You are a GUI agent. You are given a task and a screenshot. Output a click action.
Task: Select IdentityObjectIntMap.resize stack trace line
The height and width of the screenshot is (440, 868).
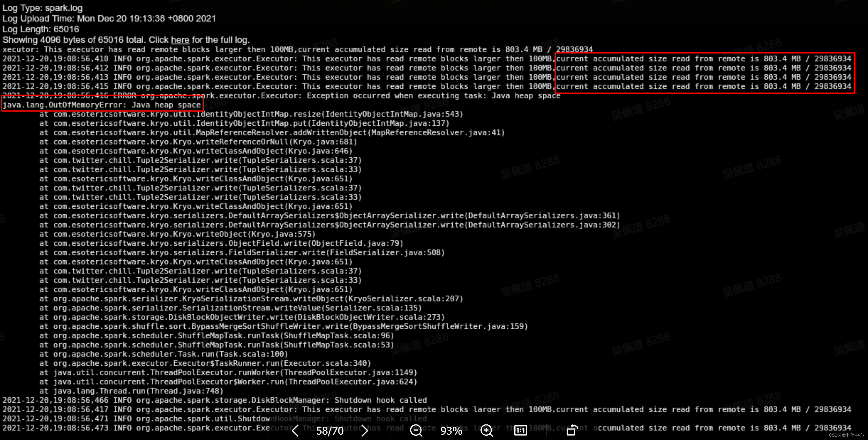(251, 114)
